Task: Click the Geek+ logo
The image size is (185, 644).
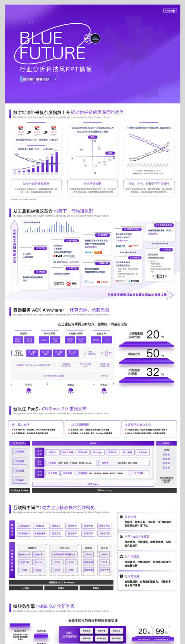Action: tap(88, 252)
